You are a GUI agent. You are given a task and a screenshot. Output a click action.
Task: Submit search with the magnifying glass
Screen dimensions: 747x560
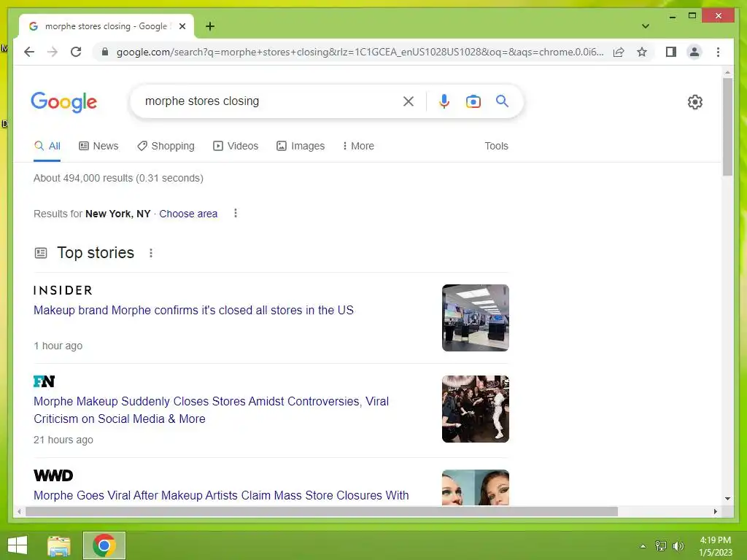coord(502,101)
